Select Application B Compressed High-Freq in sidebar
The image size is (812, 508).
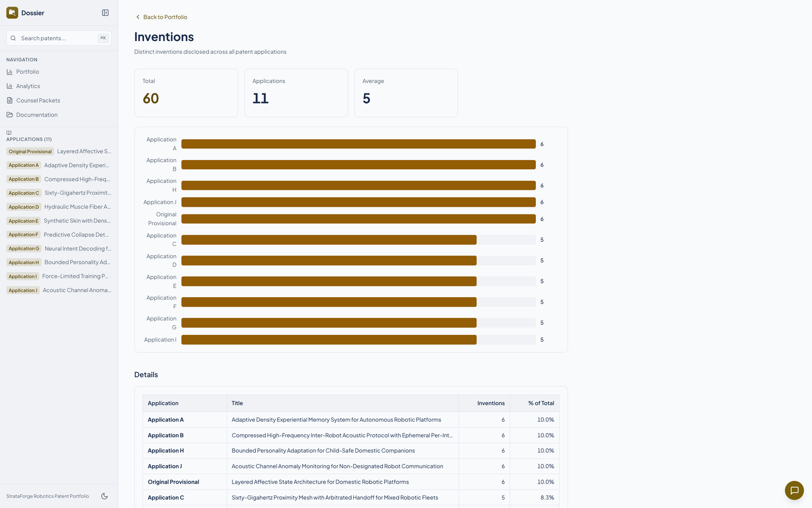point(59,179)
